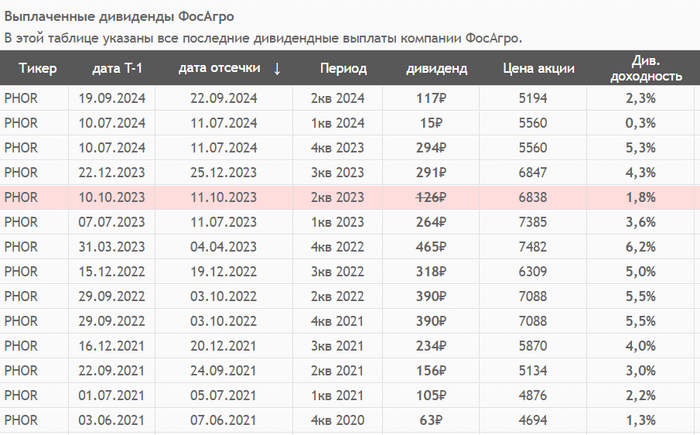Click cutoff date 19.12.2022
Screen dimensions: 700x435
(224, 272)
